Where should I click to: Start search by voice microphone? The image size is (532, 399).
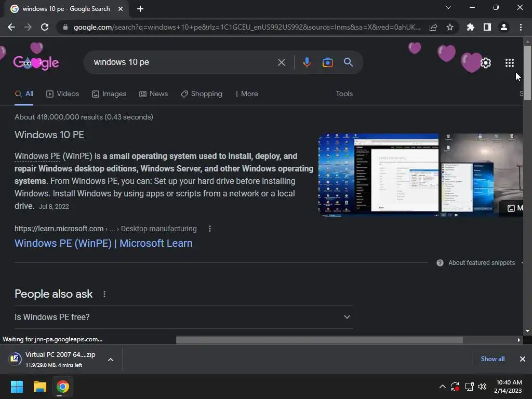click(307, 62)
